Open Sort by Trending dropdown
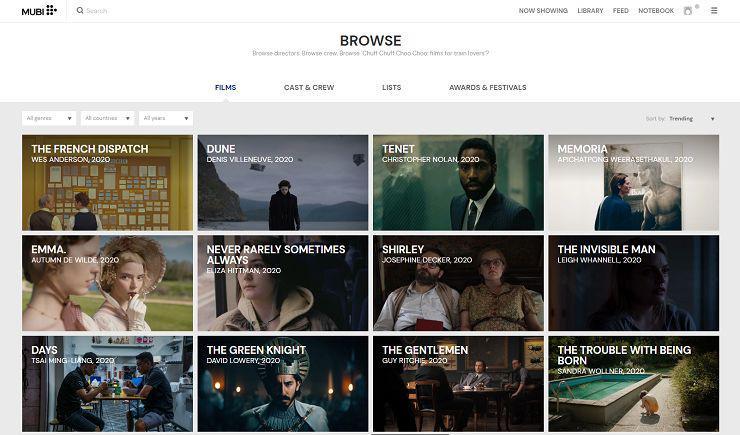 (680, 118)
